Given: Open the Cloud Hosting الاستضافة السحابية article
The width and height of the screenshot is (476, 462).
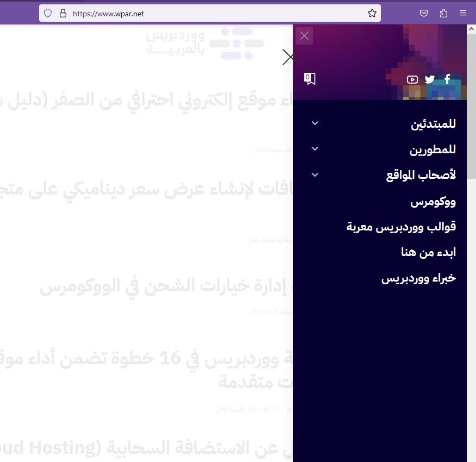Looking at the screenshot, I should click(x=146, y=448).
